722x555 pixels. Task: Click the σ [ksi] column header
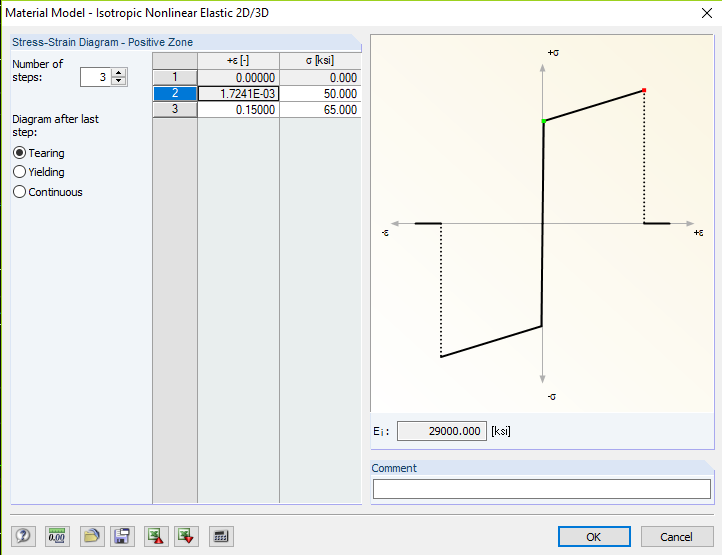click(320, 60)
